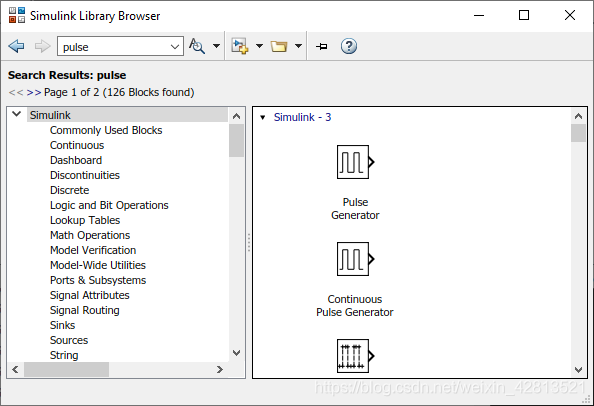Screen dimensions: 594x406
Task: Select the Math Operations library
Action: tap(90, 235)
